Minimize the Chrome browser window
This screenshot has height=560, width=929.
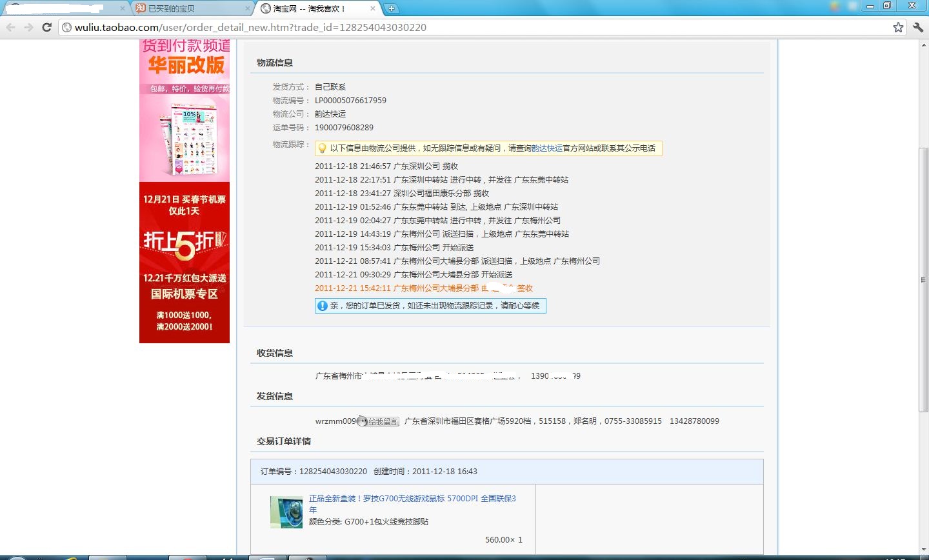pos(870,6)
